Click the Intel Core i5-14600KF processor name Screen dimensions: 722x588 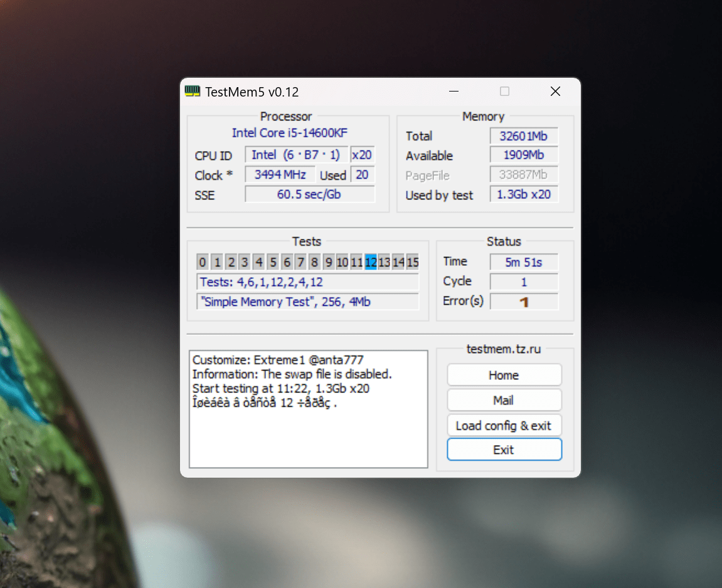click(x=289, y=132)
